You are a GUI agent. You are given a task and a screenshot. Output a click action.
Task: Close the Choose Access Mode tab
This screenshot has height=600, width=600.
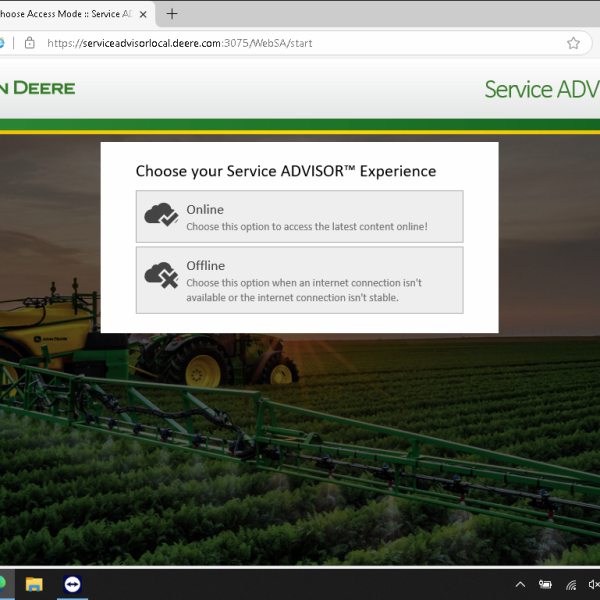tap(143, 14)
